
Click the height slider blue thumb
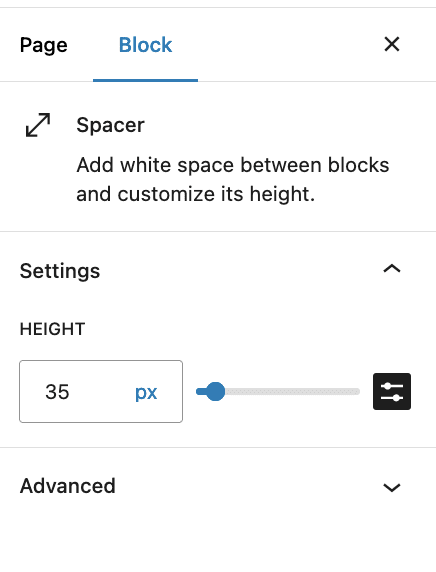coord(215,391)
